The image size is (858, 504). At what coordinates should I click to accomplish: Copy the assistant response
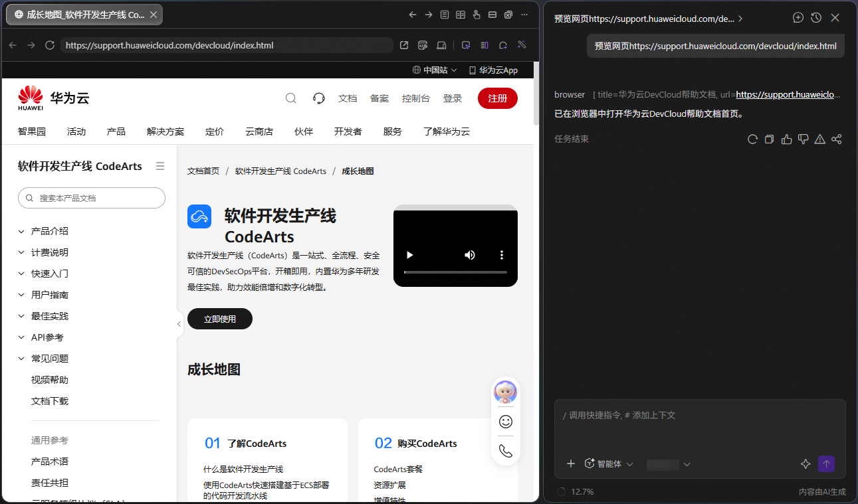[x=770, y=139]
